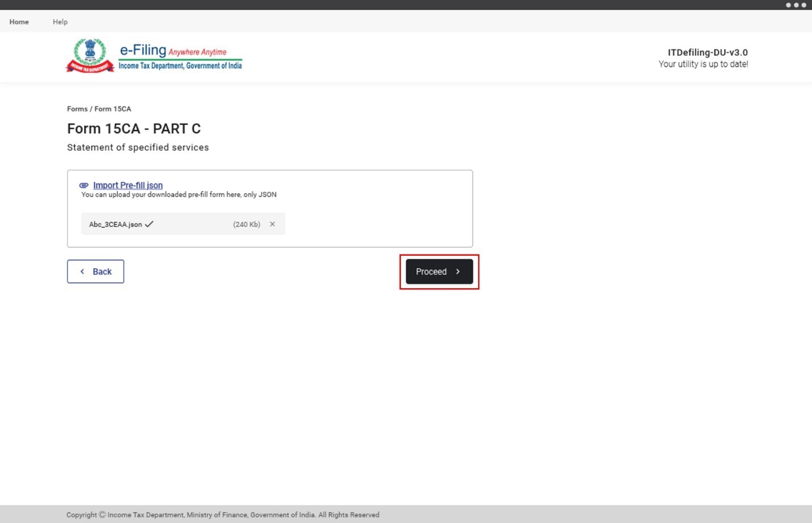Click the utility up to date message
Image resolution: width=812 pixels, height=523 pixels.
coord(703,64)
